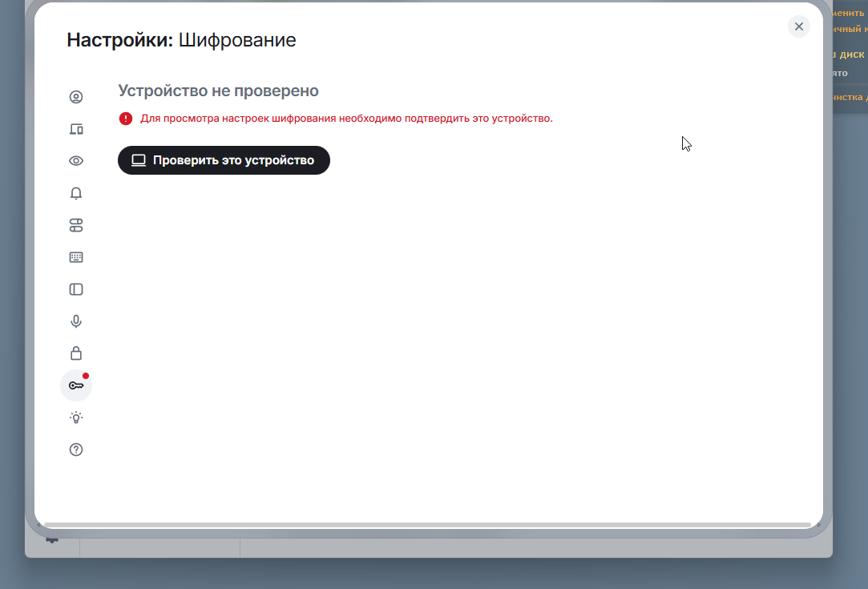
Task: Open the Account settings tab icon
Action: pos(76,97)
